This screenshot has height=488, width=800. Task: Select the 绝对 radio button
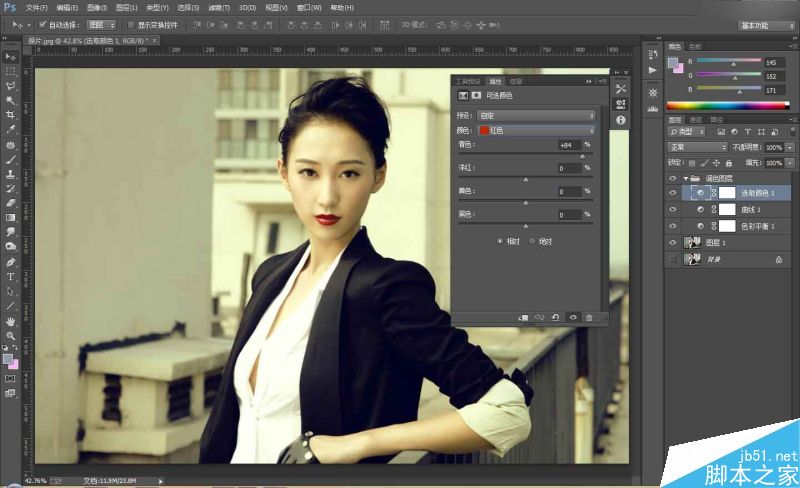tap(532, 241)
